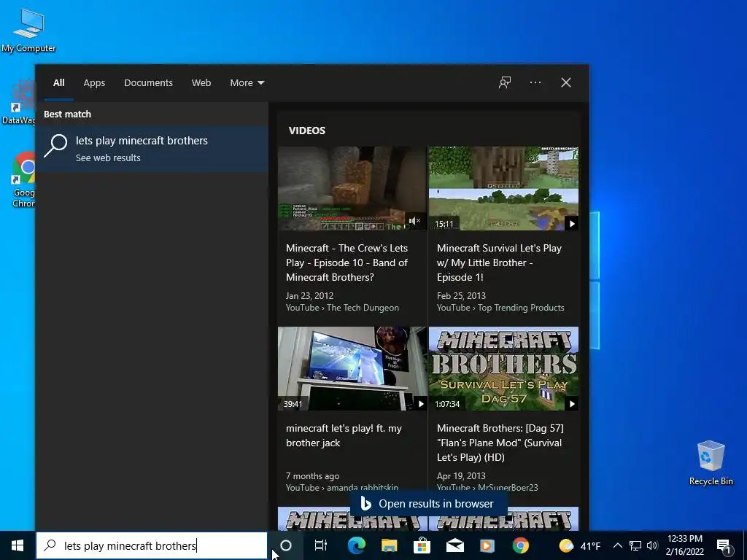
Task: Select the DataWa desktop shortcut
Action: click(x=18, y=102)
